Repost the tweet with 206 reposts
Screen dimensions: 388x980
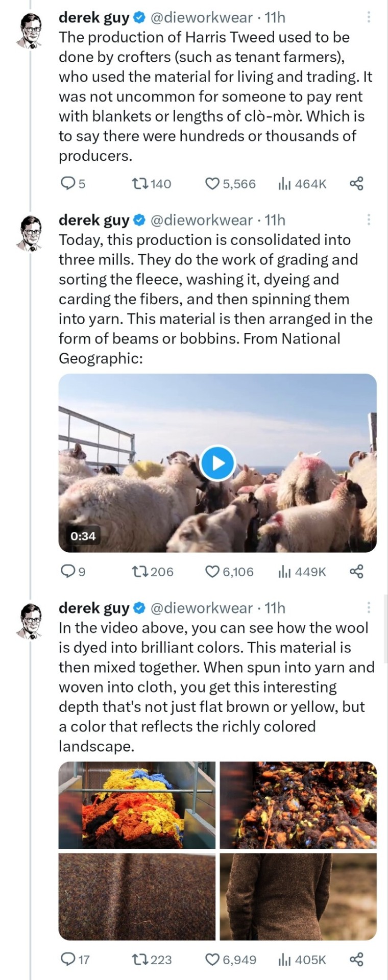[140, 572]
